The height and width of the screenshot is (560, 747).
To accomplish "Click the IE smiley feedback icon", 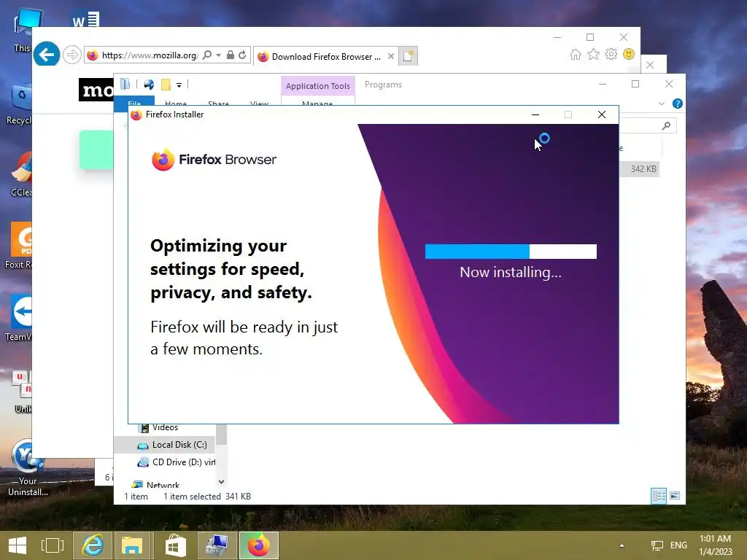I will coord(629,54).
